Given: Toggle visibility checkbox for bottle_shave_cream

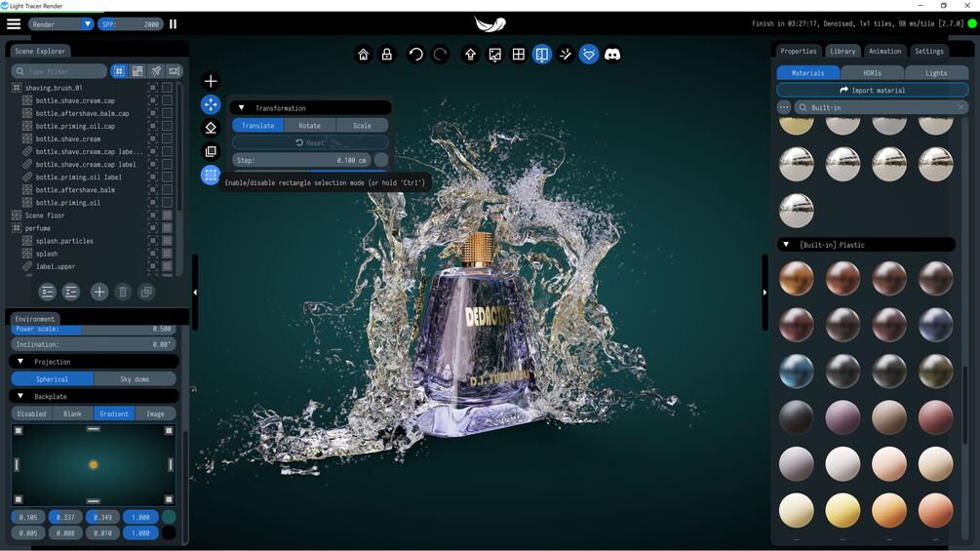Looking at the screenshot, I should pyautogui.click(x=167, y=138).
